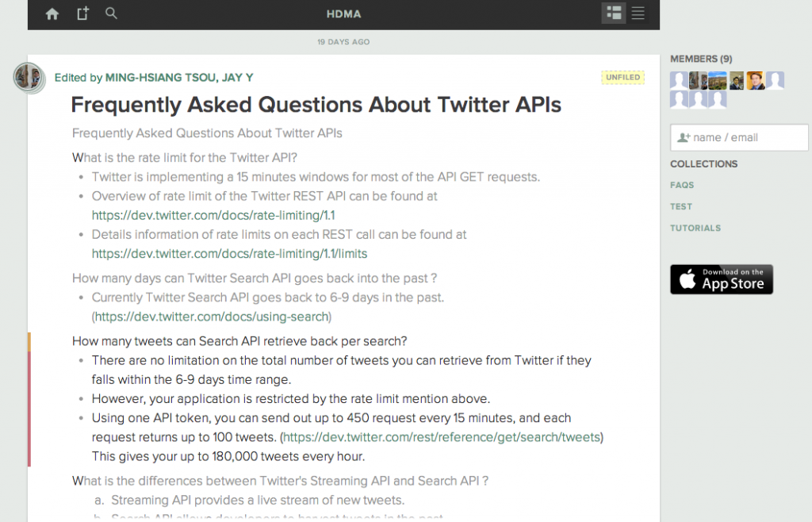Image resolution: width=812 pixels, height=522 pixels.
Task: Open the FAQS collection
Action: pyautogui.click(x=682, y=185)
